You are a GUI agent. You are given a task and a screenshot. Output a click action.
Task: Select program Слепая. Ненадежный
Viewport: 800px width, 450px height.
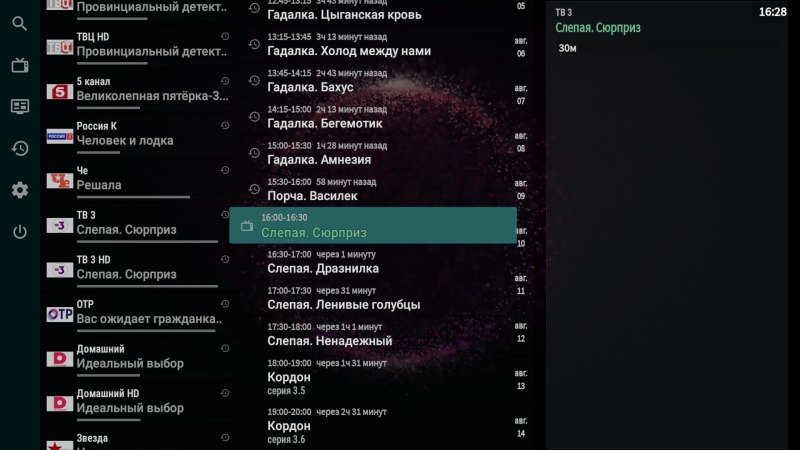coord(330,341)
